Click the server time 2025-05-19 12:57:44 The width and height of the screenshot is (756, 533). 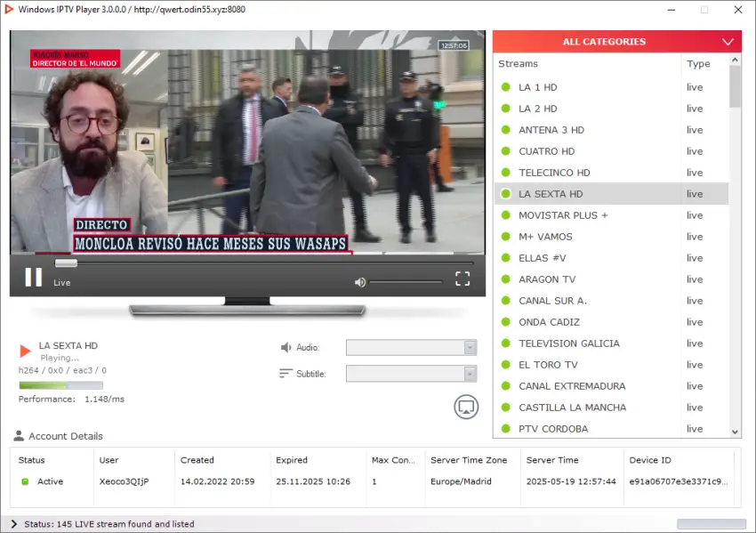[x=571, y=481]
